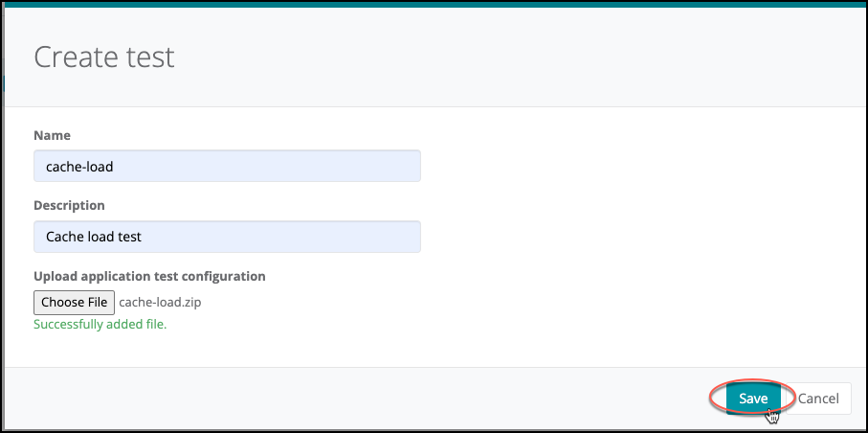Click the 'Successfully added file.' message

coord(100,324)
